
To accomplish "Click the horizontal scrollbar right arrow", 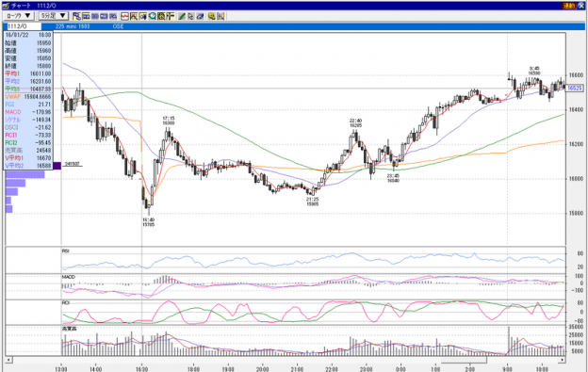I will point(563,360).
